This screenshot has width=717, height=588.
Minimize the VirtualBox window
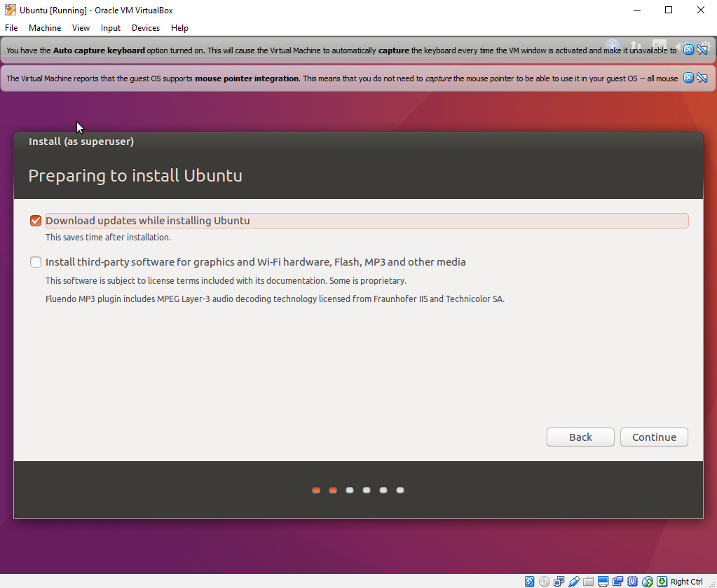[x=637, y=10]
